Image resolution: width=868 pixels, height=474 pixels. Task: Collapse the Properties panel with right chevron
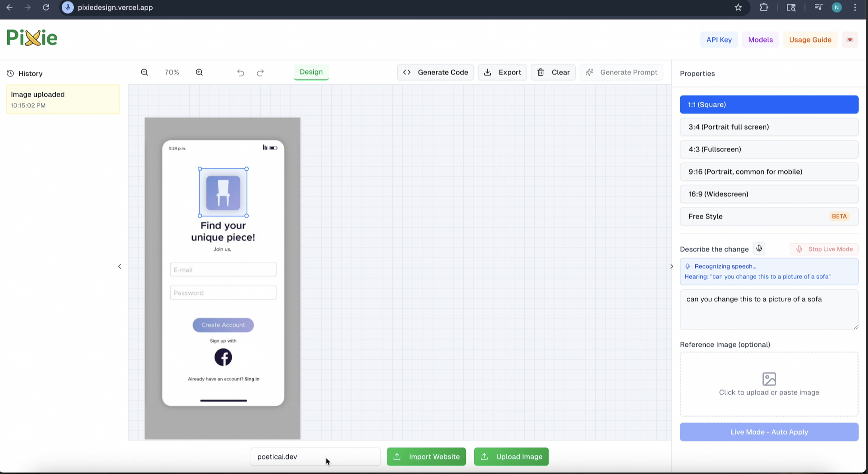pyautogui.click(x=672, y=266)
